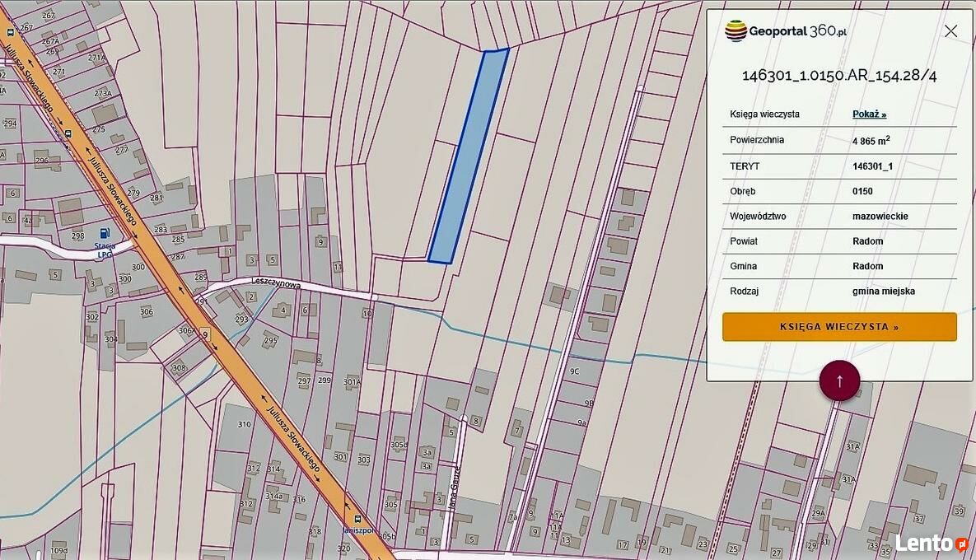Click the Księga wieczysta row label
The height and width of the screenshot is (560, 976).
point(764,114)
